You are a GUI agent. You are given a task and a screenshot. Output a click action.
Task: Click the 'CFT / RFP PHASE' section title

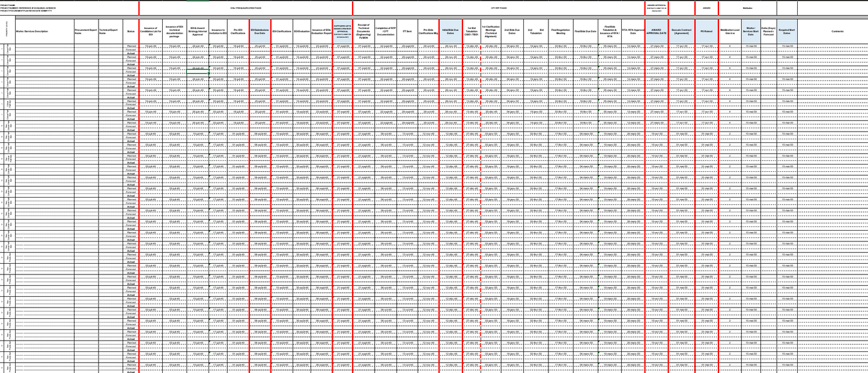(499, 8)
